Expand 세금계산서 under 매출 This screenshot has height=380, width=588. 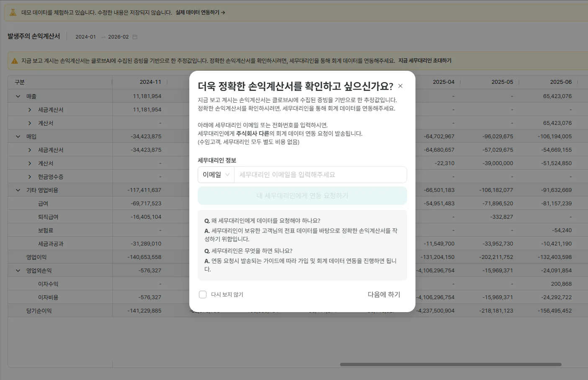(30, 110)
